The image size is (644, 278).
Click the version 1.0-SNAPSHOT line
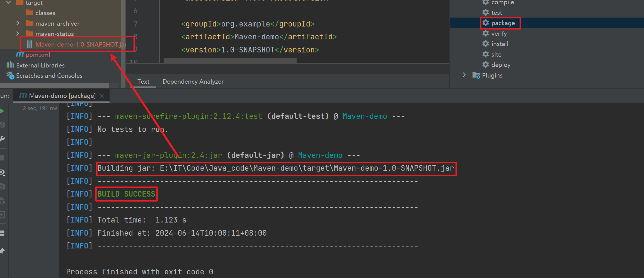(250, 50)
